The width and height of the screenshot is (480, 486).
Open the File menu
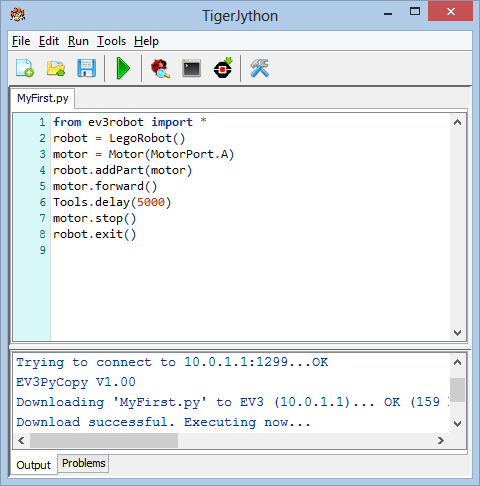click(x=21, y=41)
